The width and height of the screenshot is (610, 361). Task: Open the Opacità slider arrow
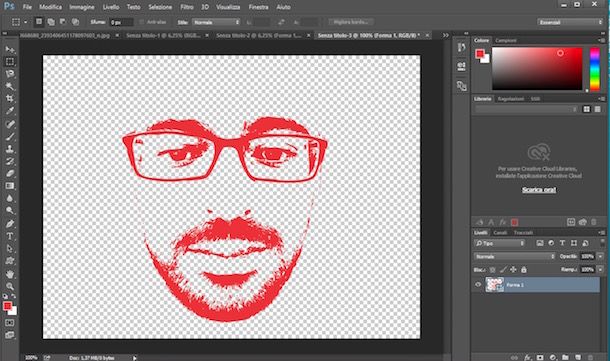pyautogui.click(x=600, y=256)
